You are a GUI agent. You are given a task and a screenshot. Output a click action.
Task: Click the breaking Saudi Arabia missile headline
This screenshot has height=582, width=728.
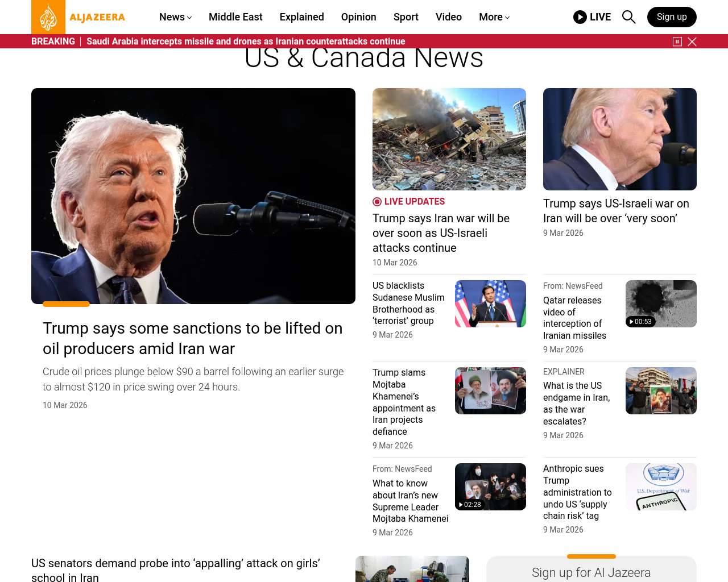pyautogui.click(x=246, y=41)
